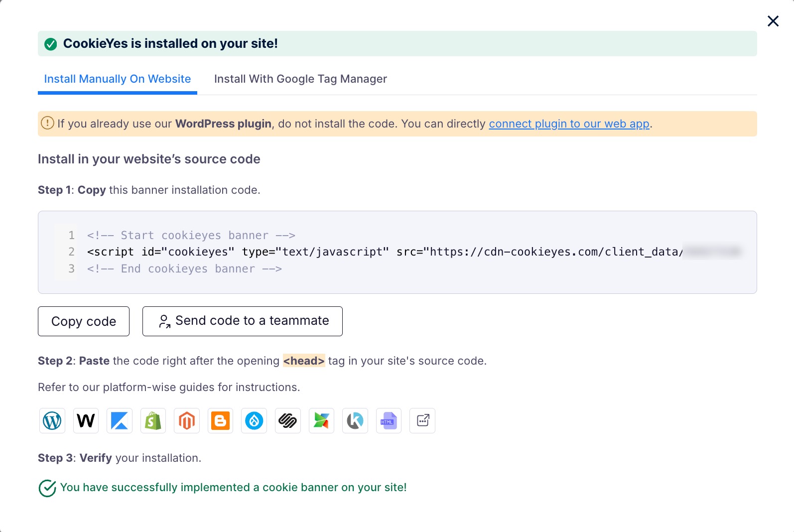The height and width of the screenshot is (532, 794).
Task: Close the installation dialog with the X
Action: [773, 21]
